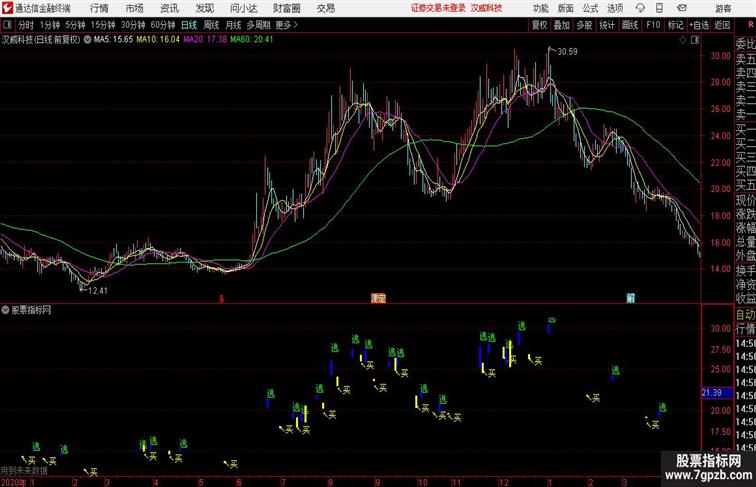This screenshot has width=756, height=487.
Task: Open the 功能 menu
Action: click(540, 8)
